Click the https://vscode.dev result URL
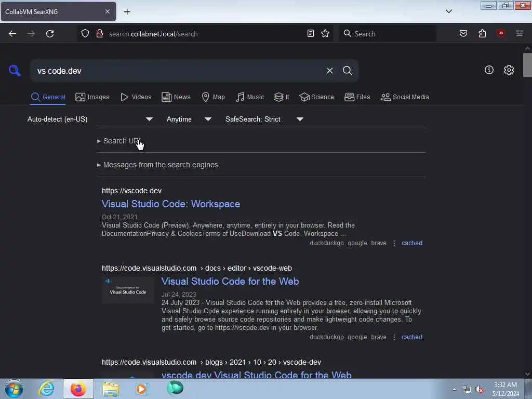 pos(131,191)
